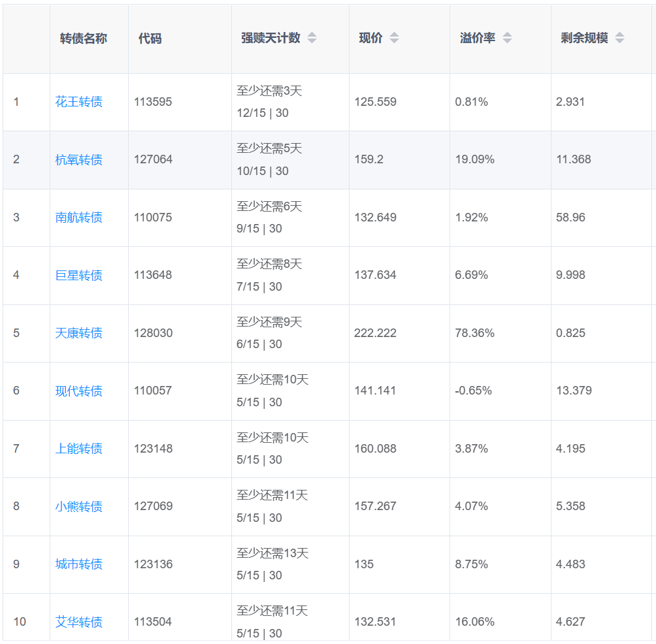The image size is (656, 644).
Task: Click the 代码 column header
Action: 150,39
